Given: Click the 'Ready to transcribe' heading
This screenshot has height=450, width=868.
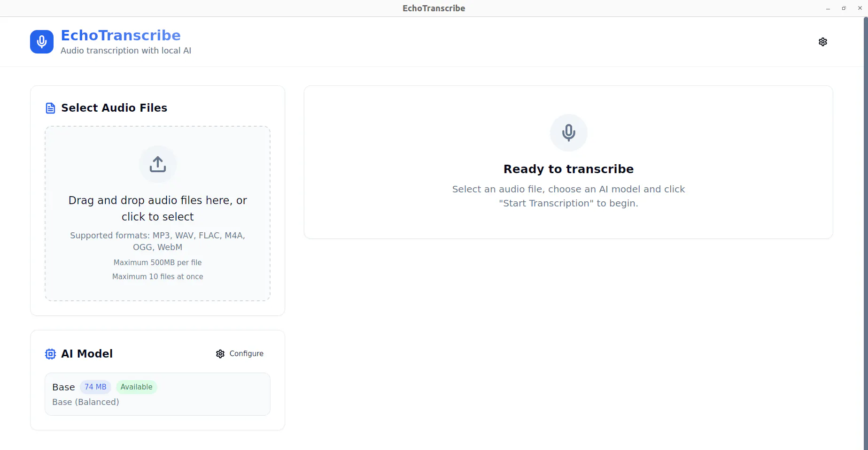Looking at the screenshot, I should click(x=568, y=169).
